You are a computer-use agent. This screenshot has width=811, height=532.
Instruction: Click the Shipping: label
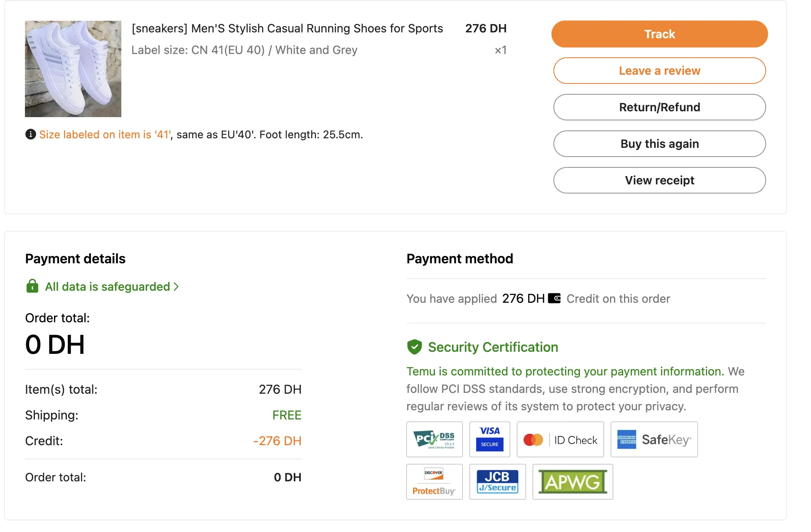[x=52, y=415]
